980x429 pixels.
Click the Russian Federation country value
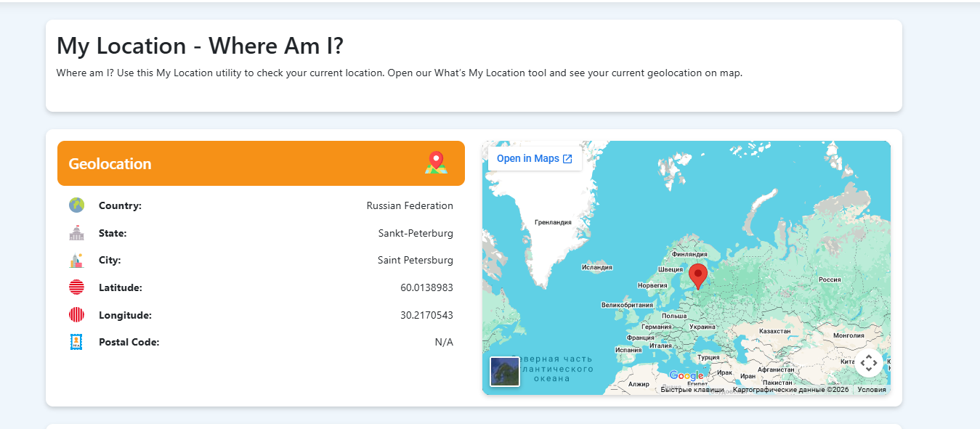[x=410, y=205]
